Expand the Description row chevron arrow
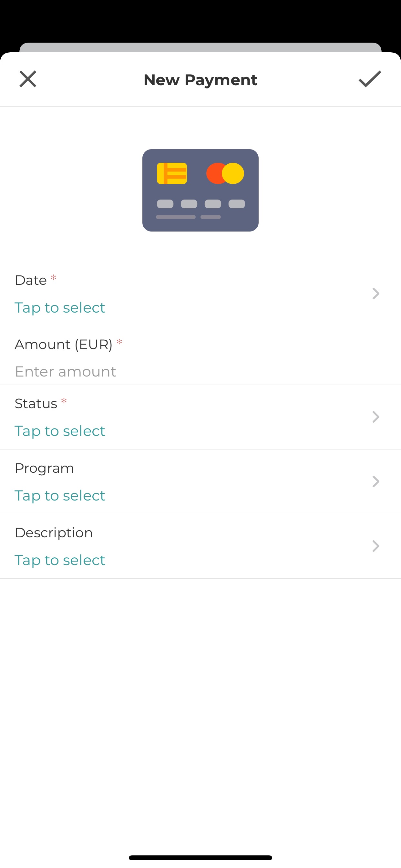401x868 pixels. point(376,546)
